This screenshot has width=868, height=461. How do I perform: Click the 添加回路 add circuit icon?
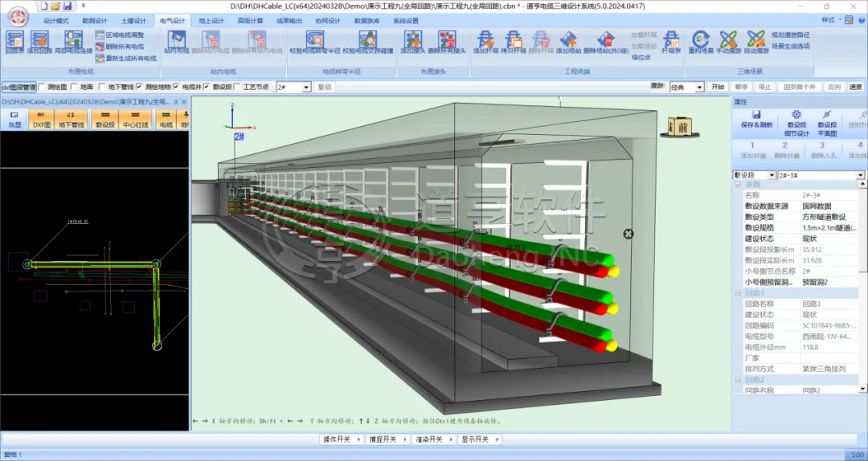39,40
